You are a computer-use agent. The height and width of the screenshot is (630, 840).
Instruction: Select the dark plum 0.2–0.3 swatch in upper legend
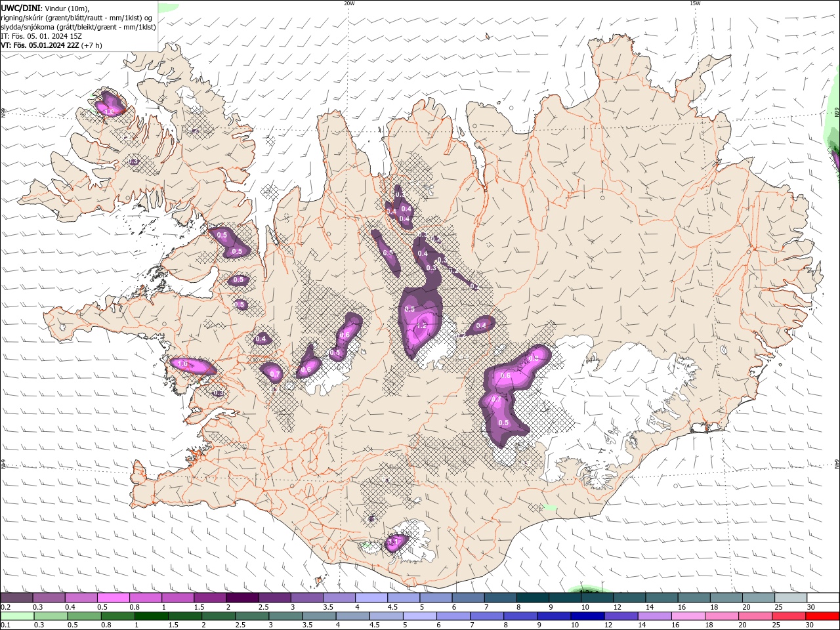pyautogui.click(x=17, y=598)
